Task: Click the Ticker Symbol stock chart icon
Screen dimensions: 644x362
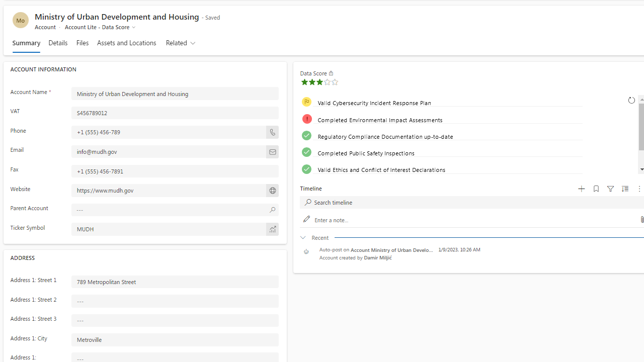Action: tap(272, 229)
